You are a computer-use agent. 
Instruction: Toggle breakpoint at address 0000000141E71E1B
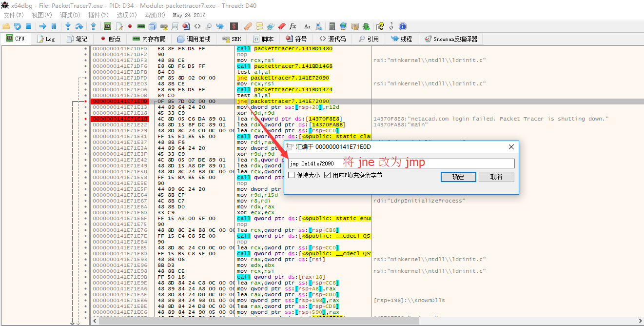pyautogui.click(x=86, y=119)
